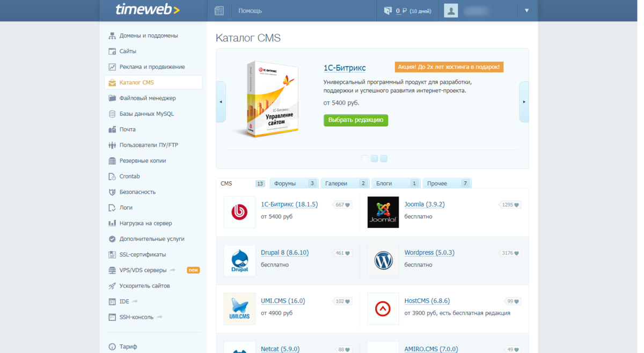The image size is (644, 353).
Task: Click the SSH-консоль terminal icon
Action: [x=112, y=317]
